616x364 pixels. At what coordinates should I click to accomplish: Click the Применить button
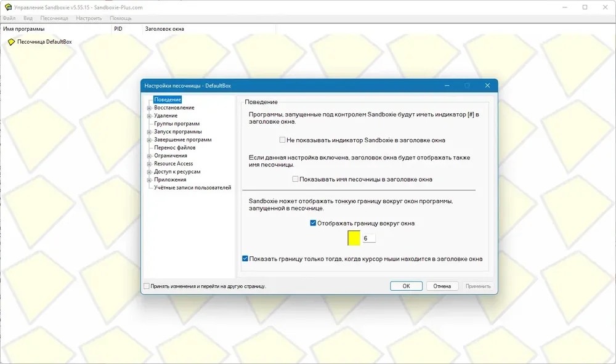click(x=478, y=286)
